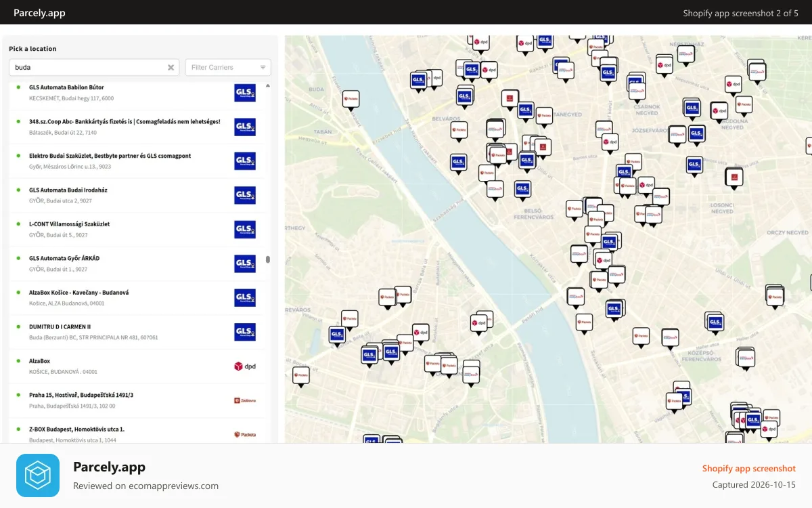Focus the location search field containing 'buda'
The image size is (812, 508).
click(94, 68)
